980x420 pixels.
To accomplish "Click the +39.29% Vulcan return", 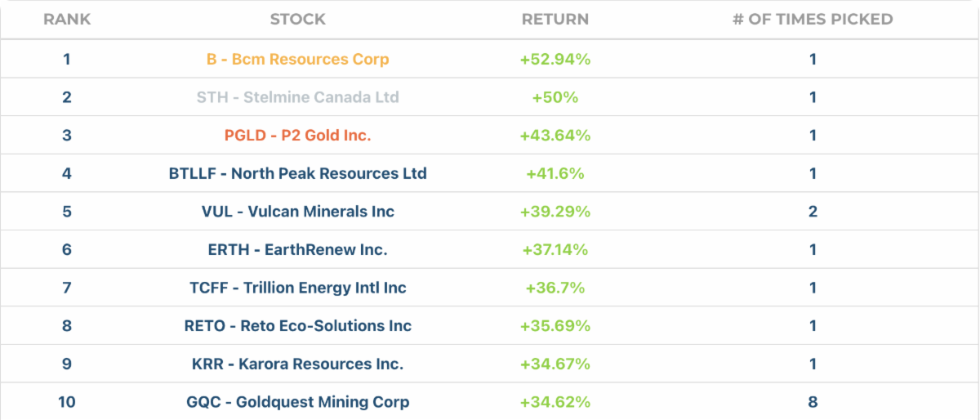I will pos(555,212).
